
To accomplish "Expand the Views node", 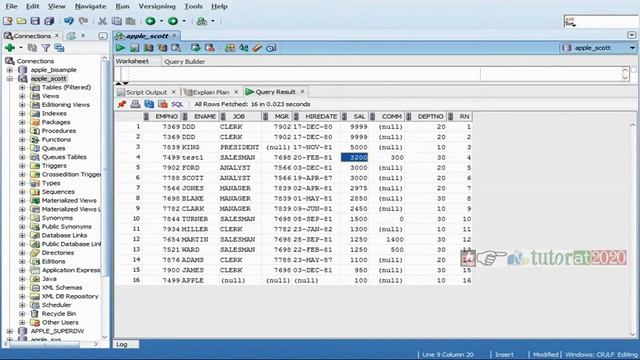I will point(22,96).
